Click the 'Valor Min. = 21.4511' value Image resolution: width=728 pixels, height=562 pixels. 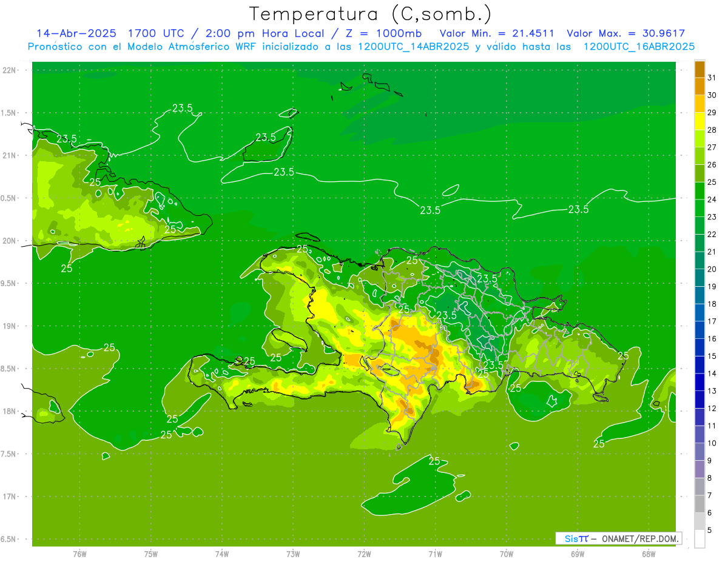tap(497, 33)
